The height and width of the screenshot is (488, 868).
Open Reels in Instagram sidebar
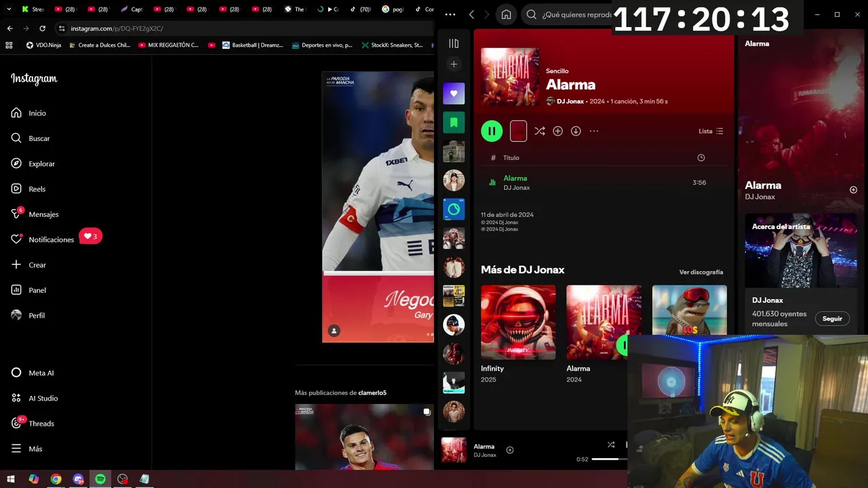(x=28, y=189)
